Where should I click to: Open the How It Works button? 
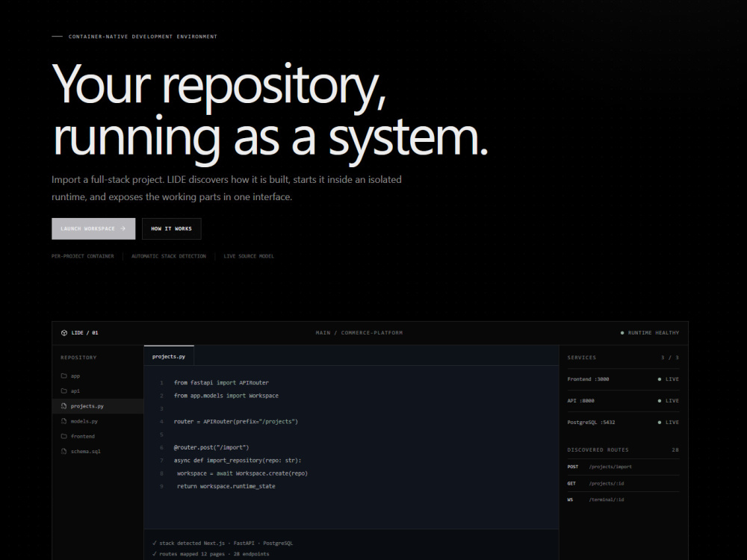[x=172, y=228]
